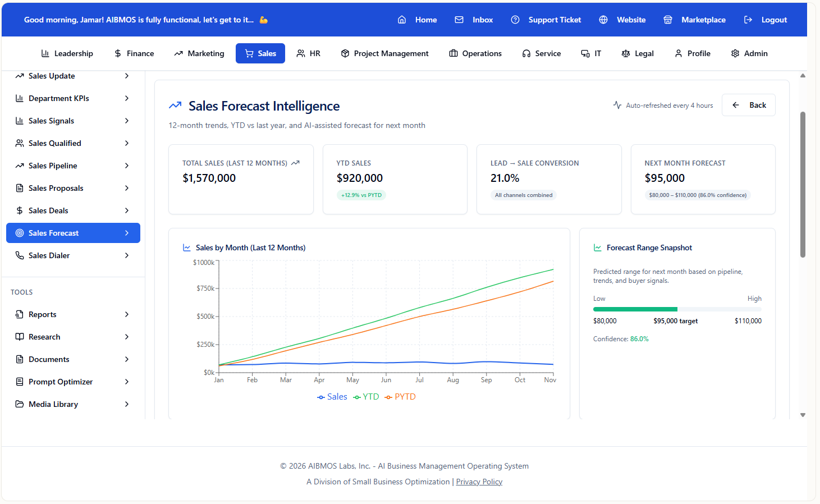Toggle the YTD series in chart legend
Image resolution: width=820 pixels, height=504 pixels.
(366, 397)
